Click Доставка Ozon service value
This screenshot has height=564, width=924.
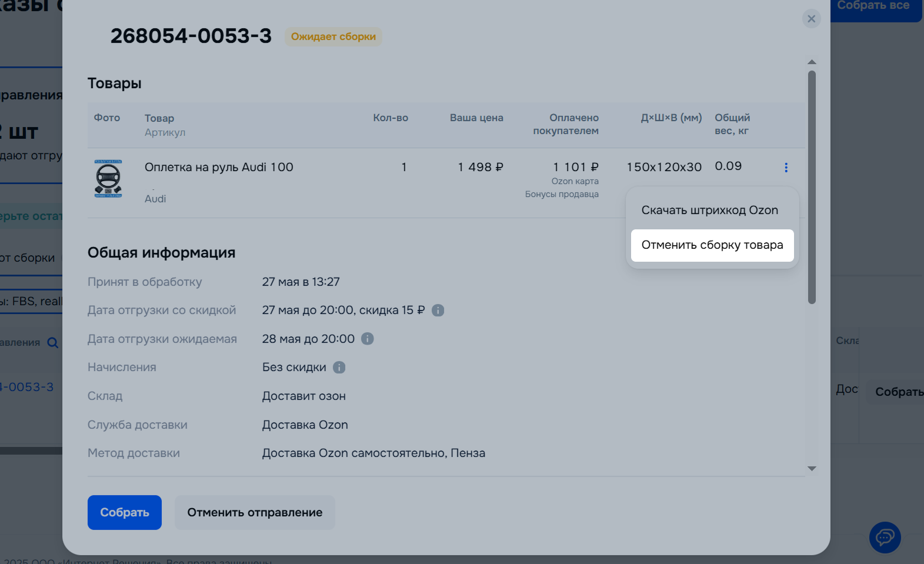tap(305, 425)
